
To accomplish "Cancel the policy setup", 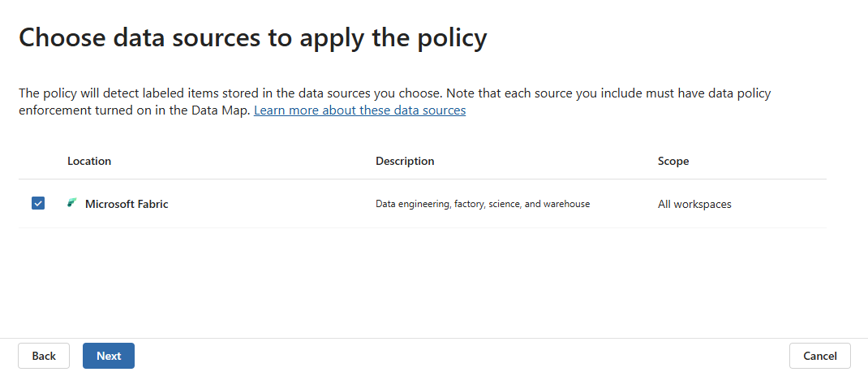I will [819, 356].
